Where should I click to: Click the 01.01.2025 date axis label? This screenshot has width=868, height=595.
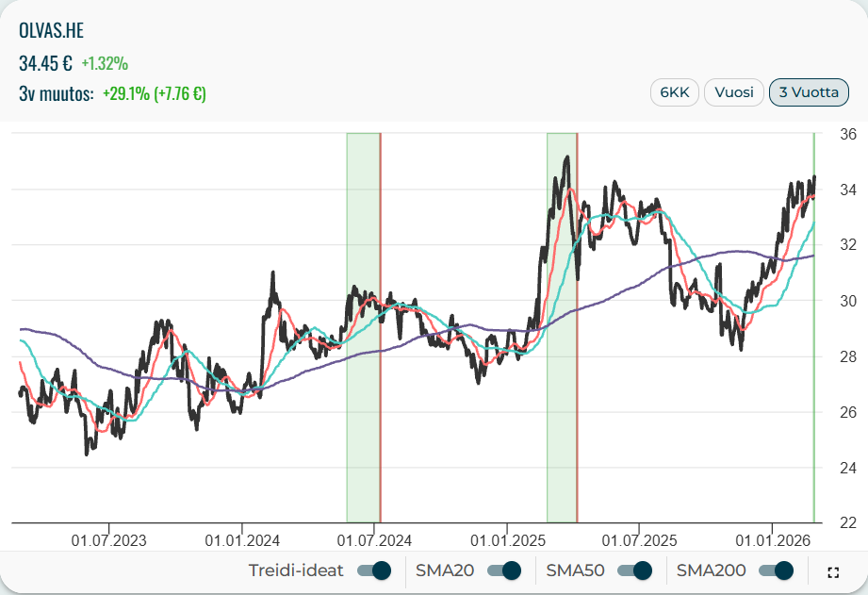pyautogui.click(x=506, y=540)
